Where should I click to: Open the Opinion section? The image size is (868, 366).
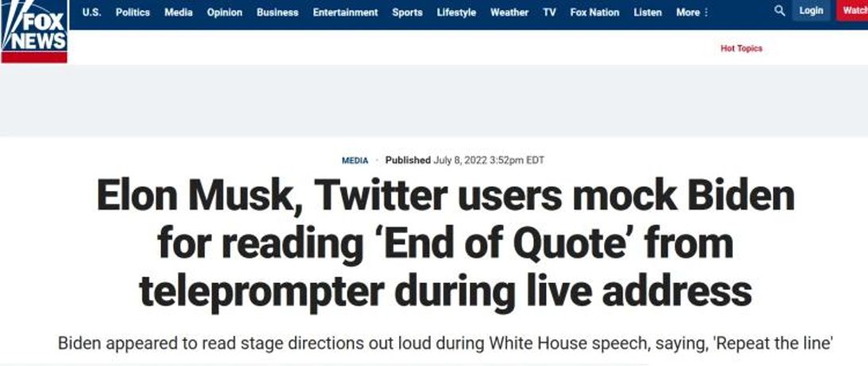[x=224, y=13]
